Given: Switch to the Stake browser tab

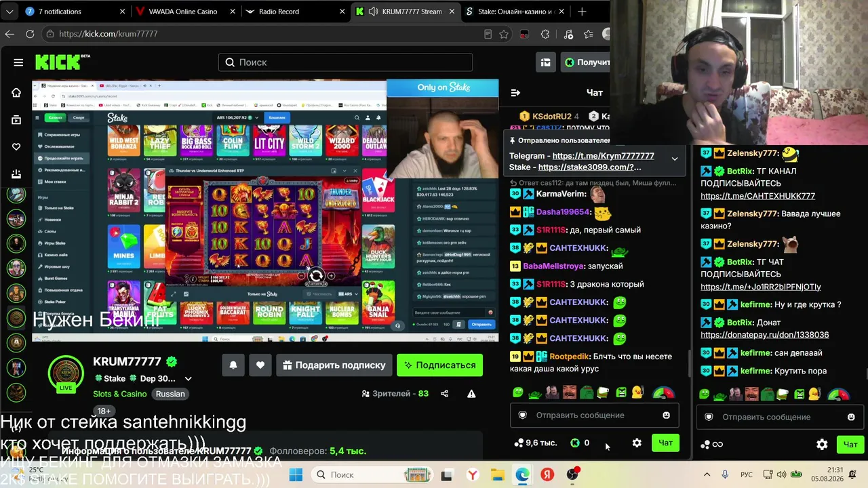Looking at the screenshot, I should 517,12.
